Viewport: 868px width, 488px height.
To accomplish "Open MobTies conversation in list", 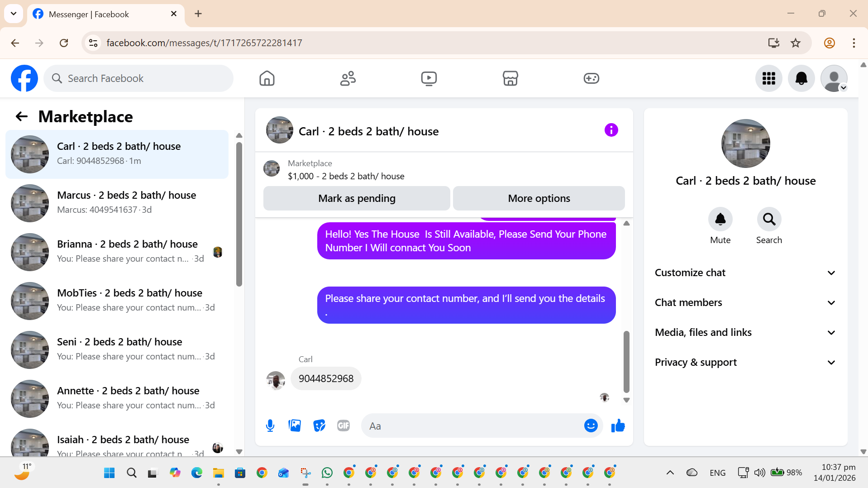I will click(117, 301).
